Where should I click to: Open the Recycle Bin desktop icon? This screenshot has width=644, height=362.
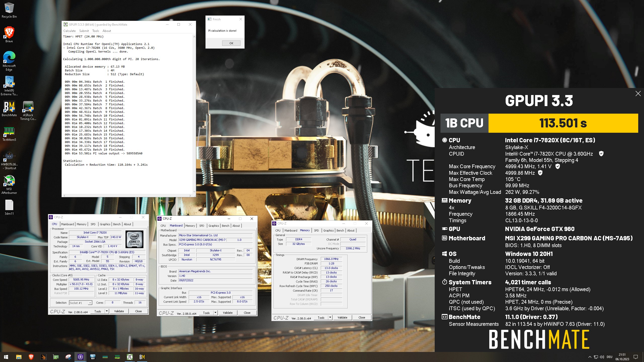click(9, 10)
